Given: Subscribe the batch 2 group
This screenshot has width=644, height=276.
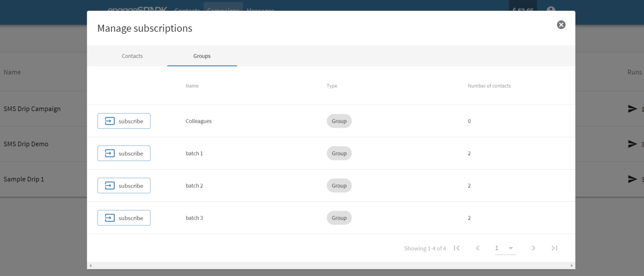Looking at the screenshot, I should coord(124,186).
